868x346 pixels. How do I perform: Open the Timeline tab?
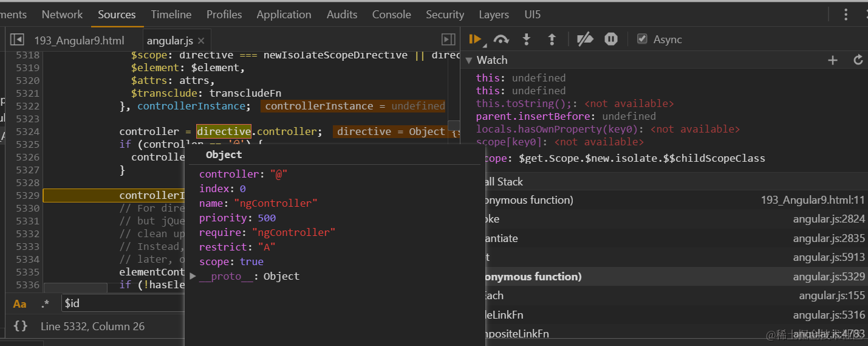pos(171,14)
